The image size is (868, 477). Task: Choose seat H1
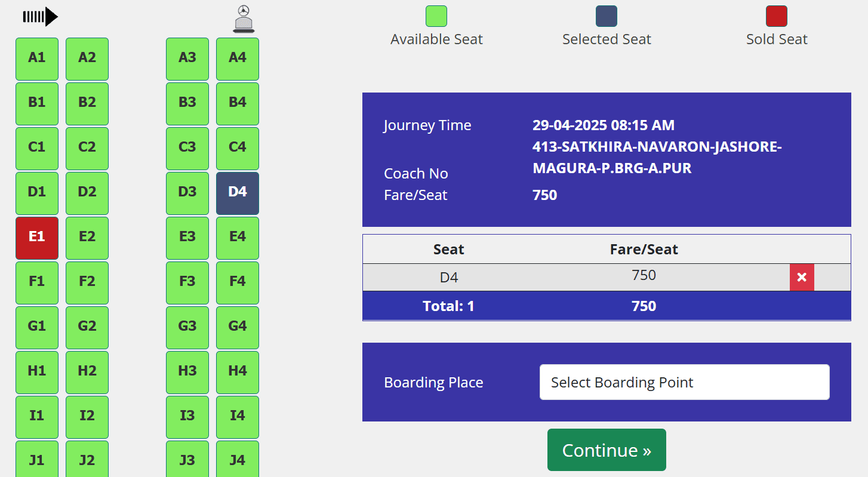(x=37, y=372)
